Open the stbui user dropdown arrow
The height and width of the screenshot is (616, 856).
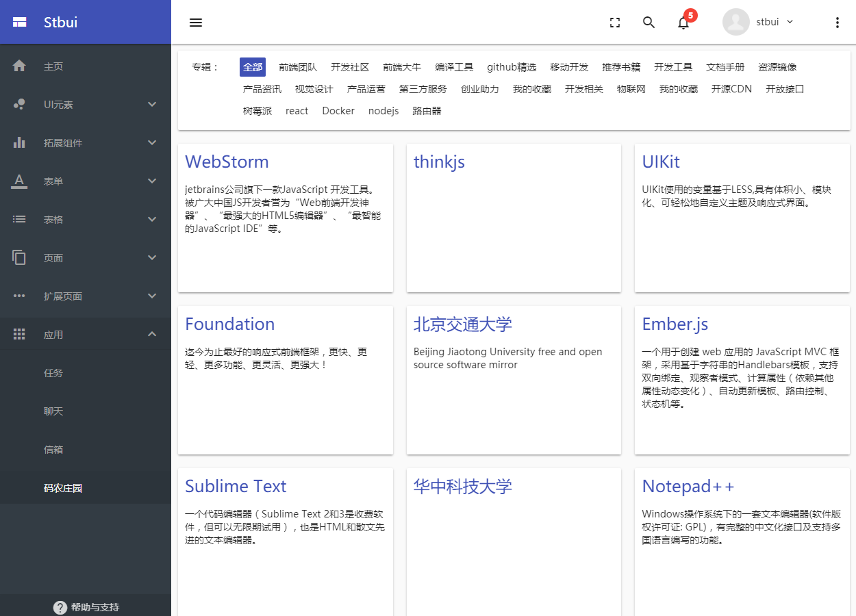coord(790,22)
